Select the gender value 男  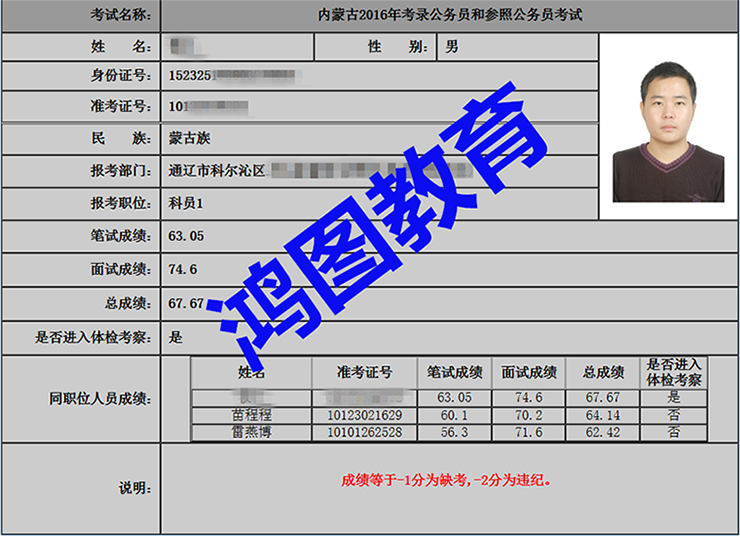pyautogui.click(x=452, y=47)
